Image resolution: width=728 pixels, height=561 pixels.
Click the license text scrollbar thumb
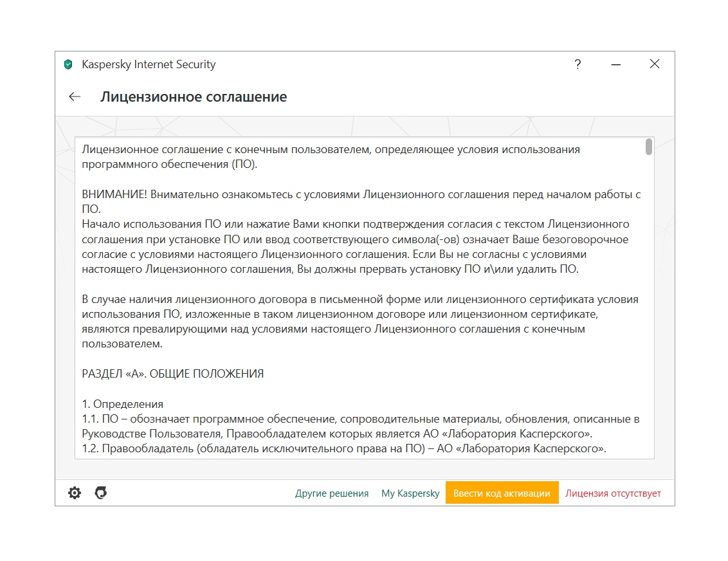coord(649,147)
